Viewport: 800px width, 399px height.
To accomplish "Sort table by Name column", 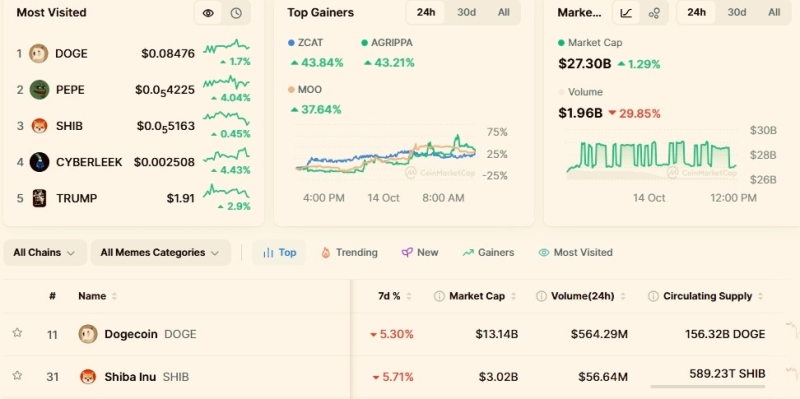I will (x=97, y=296).
